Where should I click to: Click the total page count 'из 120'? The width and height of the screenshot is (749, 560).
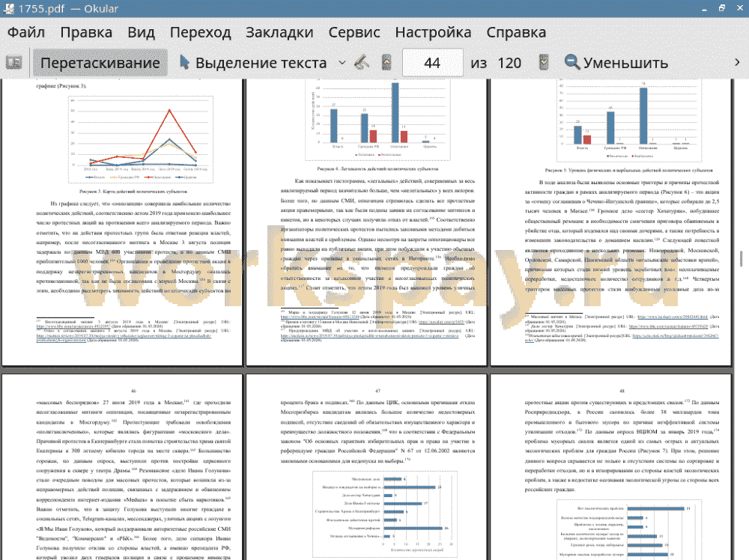pos(495,63)
